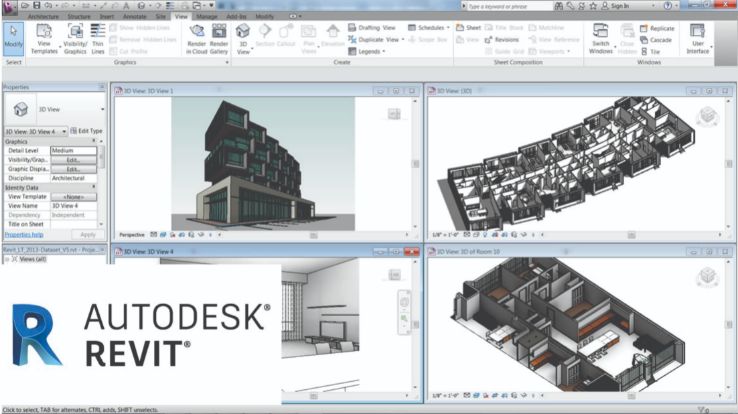Replicate the current window

click(657, 28)
